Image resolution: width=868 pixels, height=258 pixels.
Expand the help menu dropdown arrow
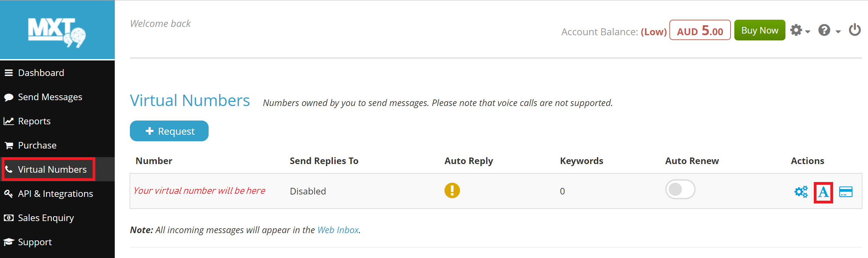click(838, 32)
